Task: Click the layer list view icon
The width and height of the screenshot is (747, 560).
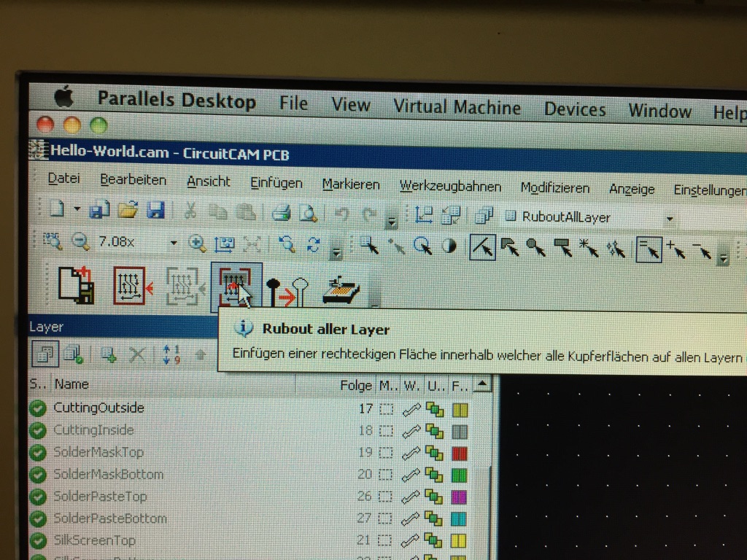Action: 45,354
